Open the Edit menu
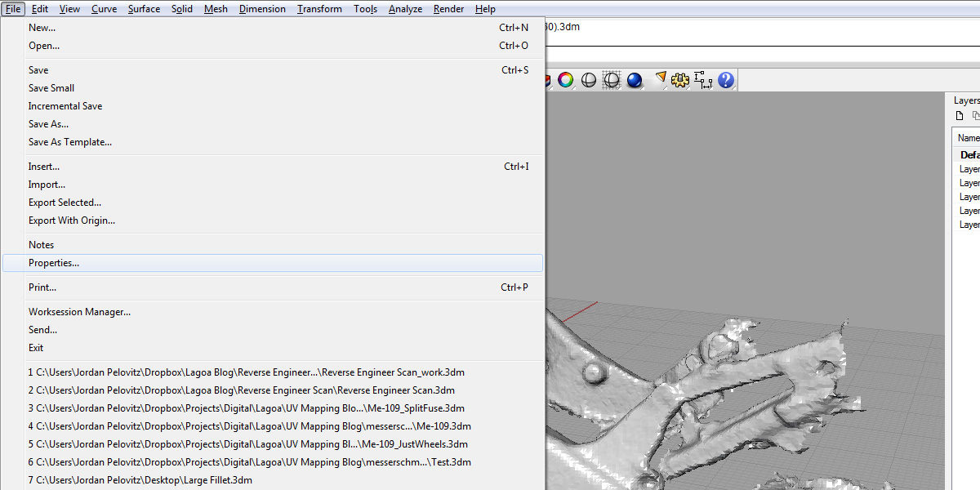Screen dimensions: 980x490 pos(40,9)
